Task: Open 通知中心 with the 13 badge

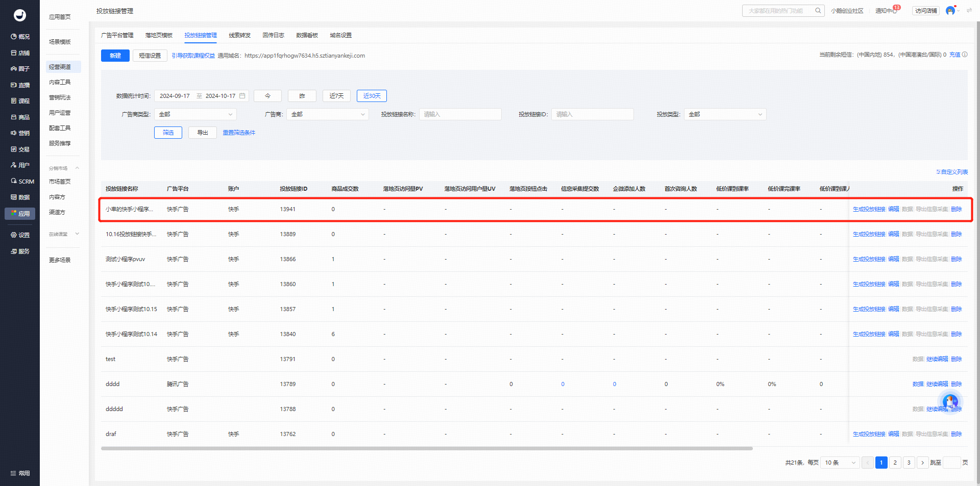Action: pos(886,11)
